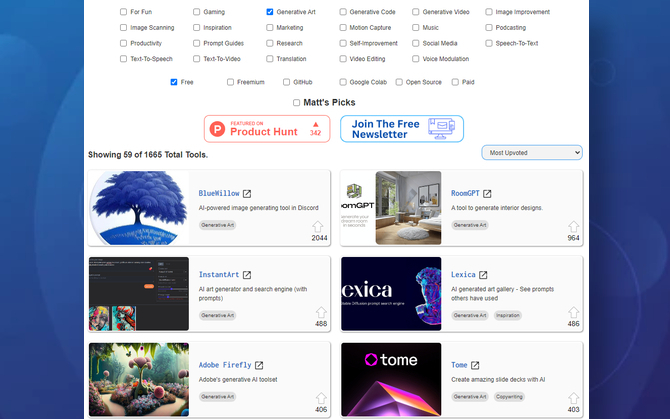Tick the Freemium pricing checkbox
This screenshot has width=670, height=419.
[x=230, y=82]
